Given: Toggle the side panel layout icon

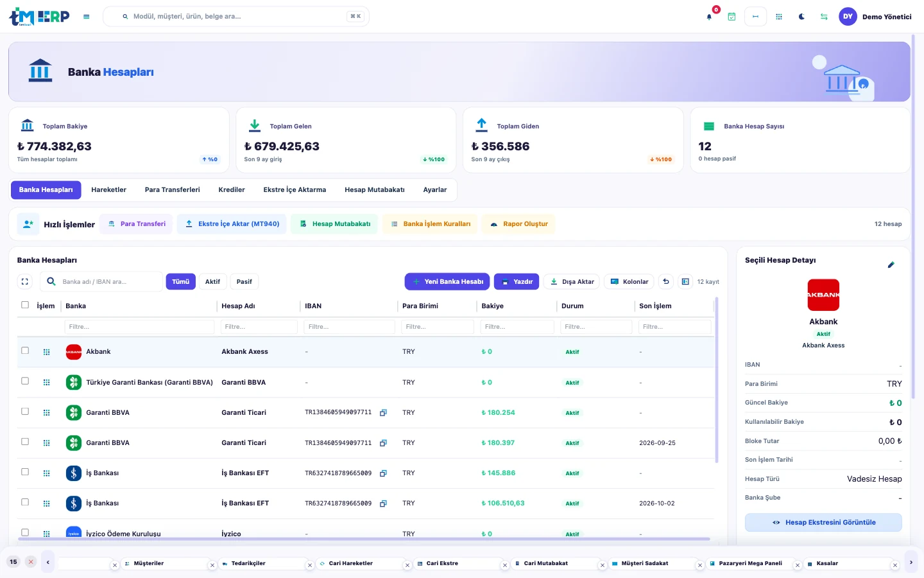Looking at the screenshot, I should pyautogui.click(x=685, y=281).
